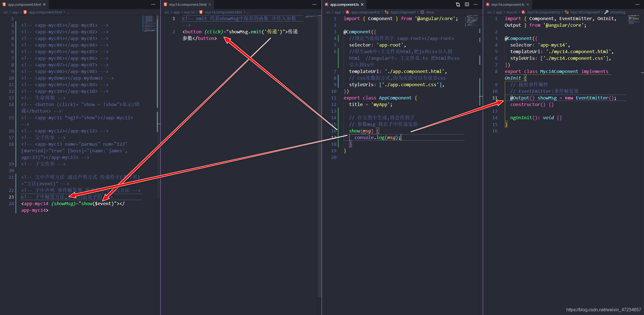Click the Split Editor Right icon

[x=467, y=4]
